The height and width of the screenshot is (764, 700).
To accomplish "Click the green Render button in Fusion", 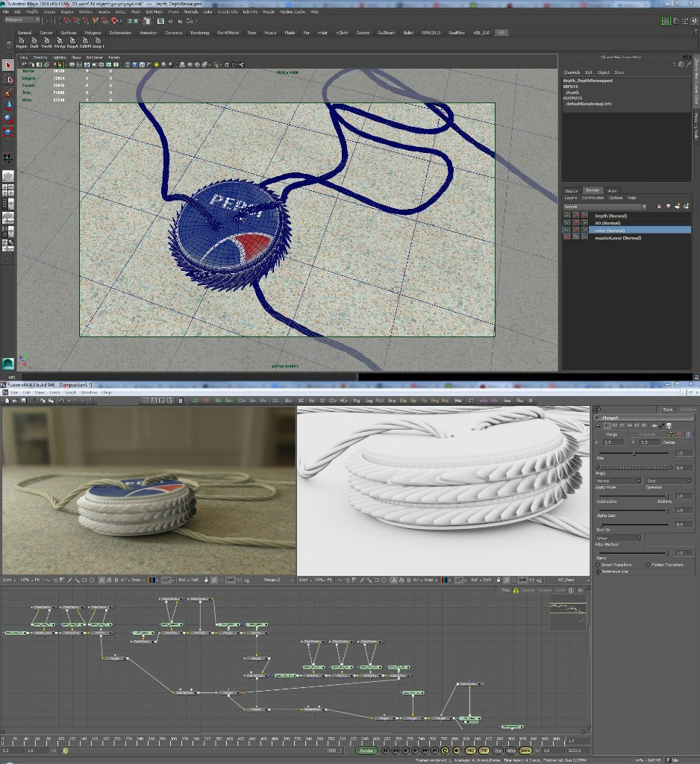I will point(366,751).
